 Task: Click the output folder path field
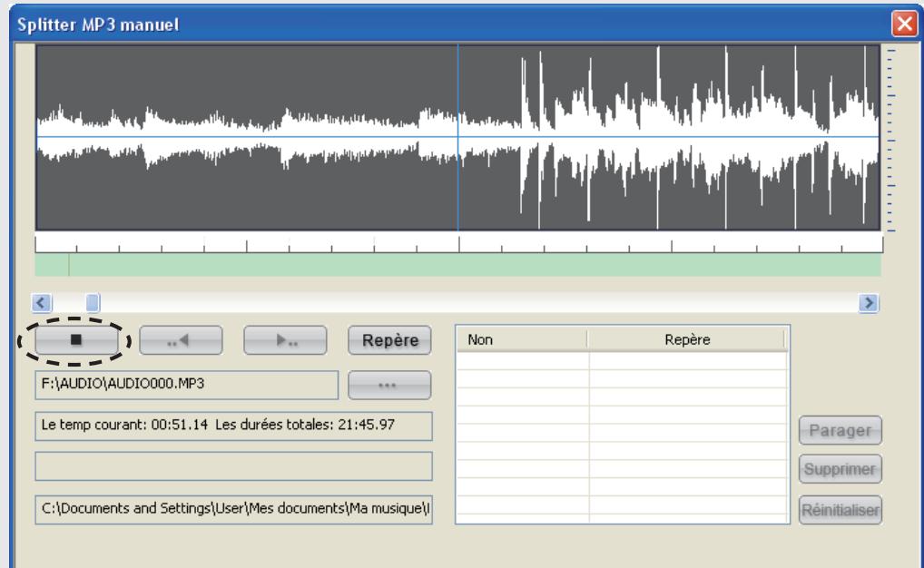point(234,510)
